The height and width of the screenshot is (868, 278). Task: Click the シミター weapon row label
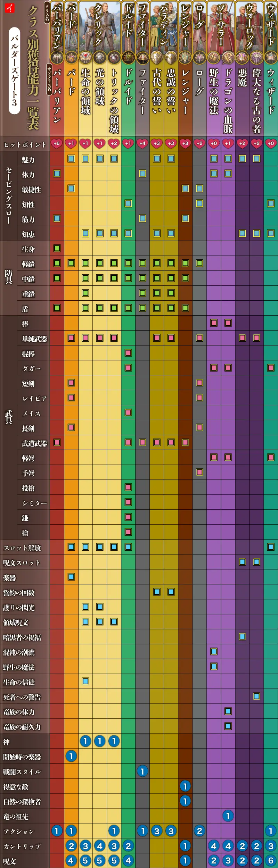point(34,503)
